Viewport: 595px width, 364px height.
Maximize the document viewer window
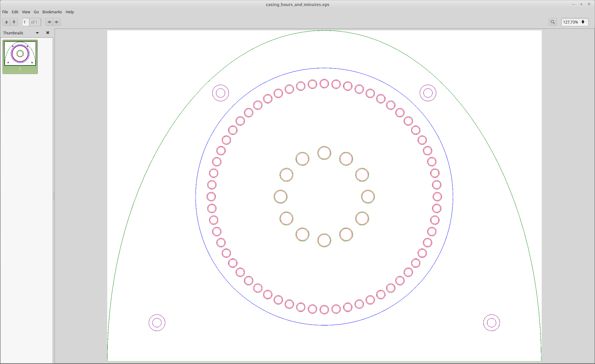[581, 4]
